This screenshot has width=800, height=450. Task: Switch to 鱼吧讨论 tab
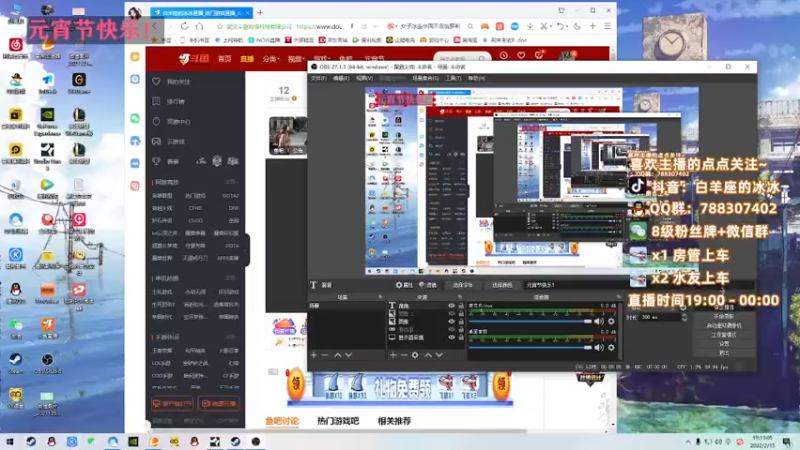282,421
